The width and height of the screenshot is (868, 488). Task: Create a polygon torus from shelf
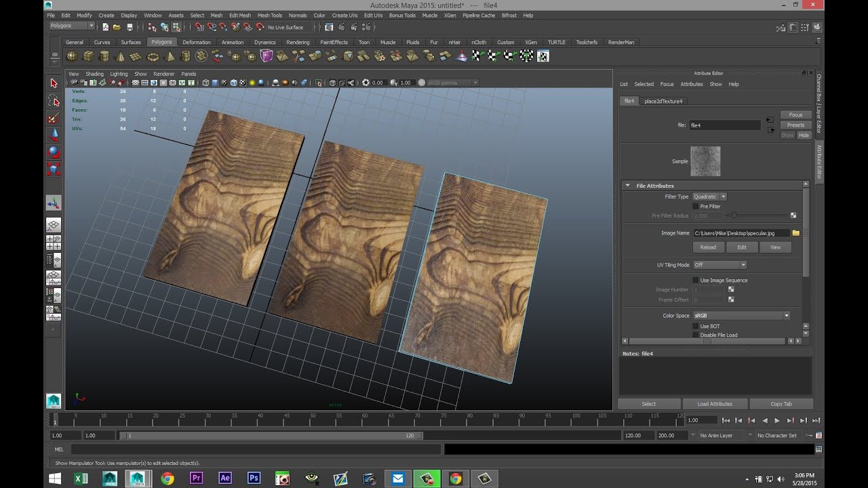click(153, 56)
